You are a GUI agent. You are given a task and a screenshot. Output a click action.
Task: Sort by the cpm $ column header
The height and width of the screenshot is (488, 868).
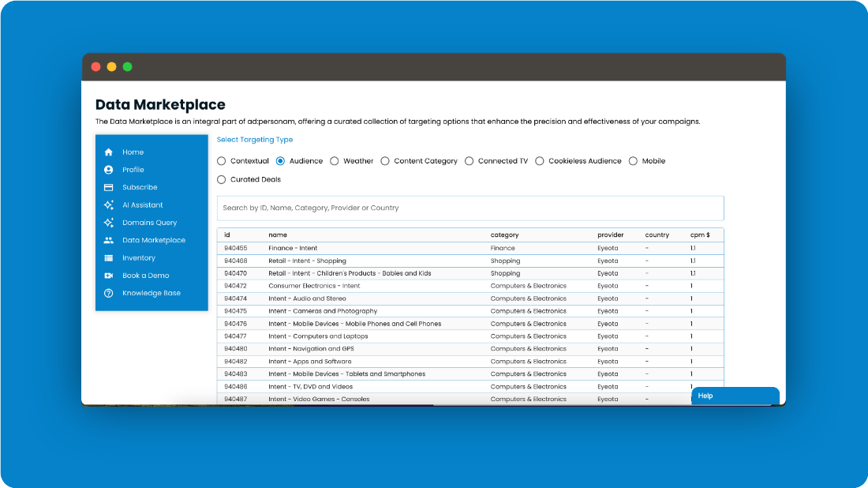tap(700, 235)
